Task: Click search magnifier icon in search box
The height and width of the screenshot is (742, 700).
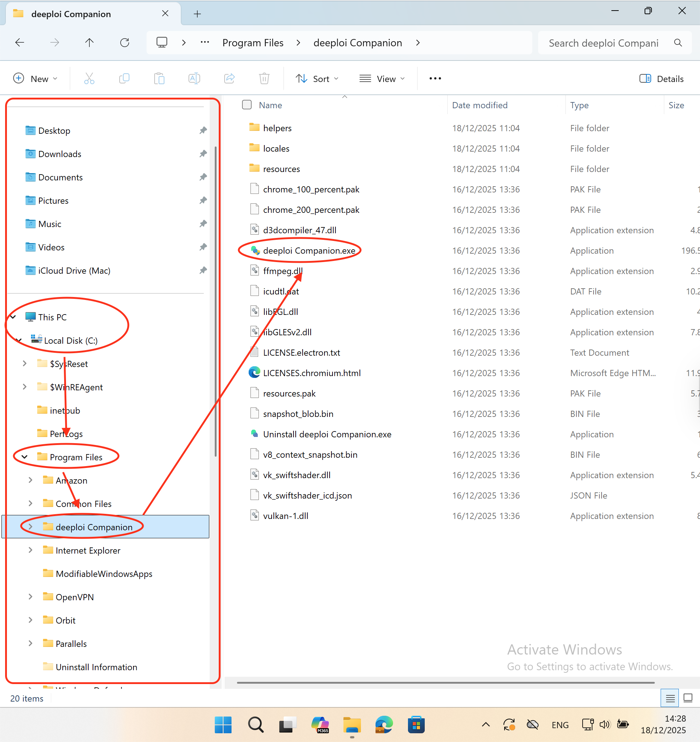Action: click(x=678, y=43)
